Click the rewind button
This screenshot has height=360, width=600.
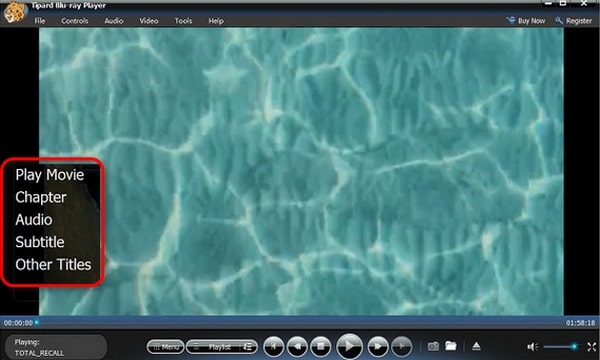[297, 347]
